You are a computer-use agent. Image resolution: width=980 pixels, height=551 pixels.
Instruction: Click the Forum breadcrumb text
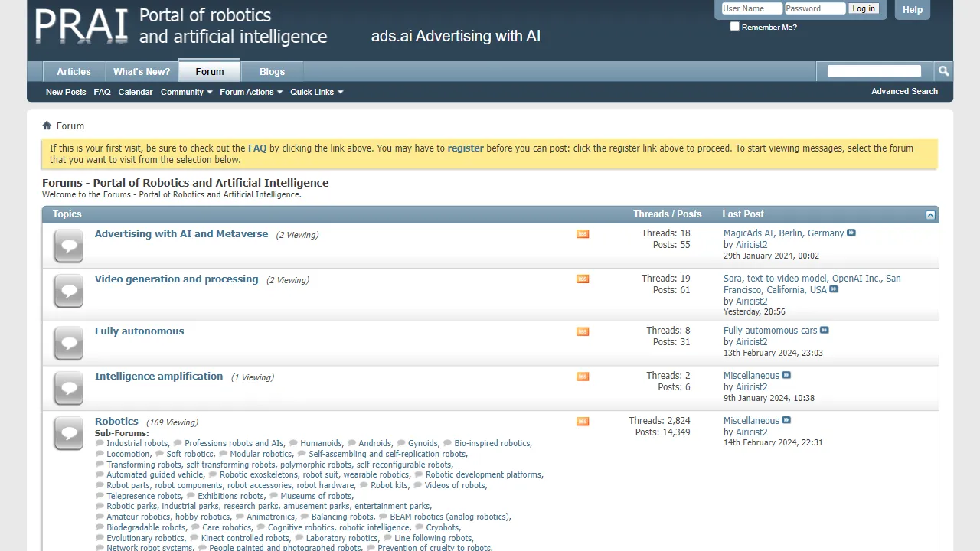(x=70, y=126)
